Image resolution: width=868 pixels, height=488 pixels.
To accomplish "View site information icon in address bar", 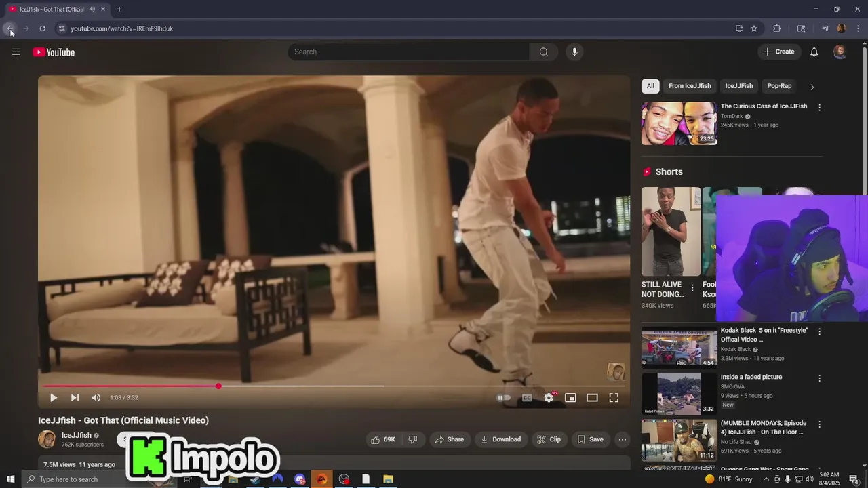I will pyautogui.click(x=62, y=28).
